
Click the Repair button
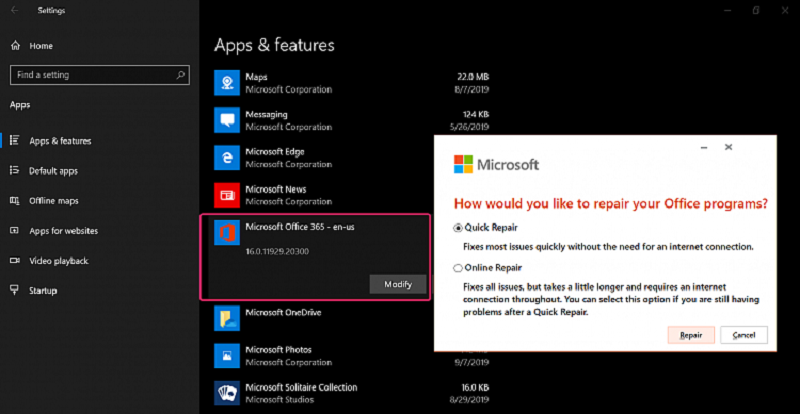[691, 335]
